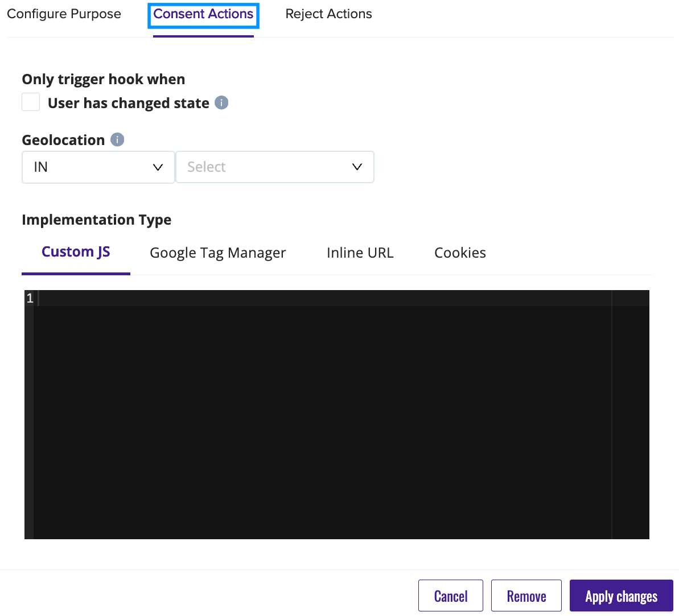Image resolution: width=679 pixels, height=616 pixels.
Task: Open the Configure Purpose tab
Action: click(64, 14)
